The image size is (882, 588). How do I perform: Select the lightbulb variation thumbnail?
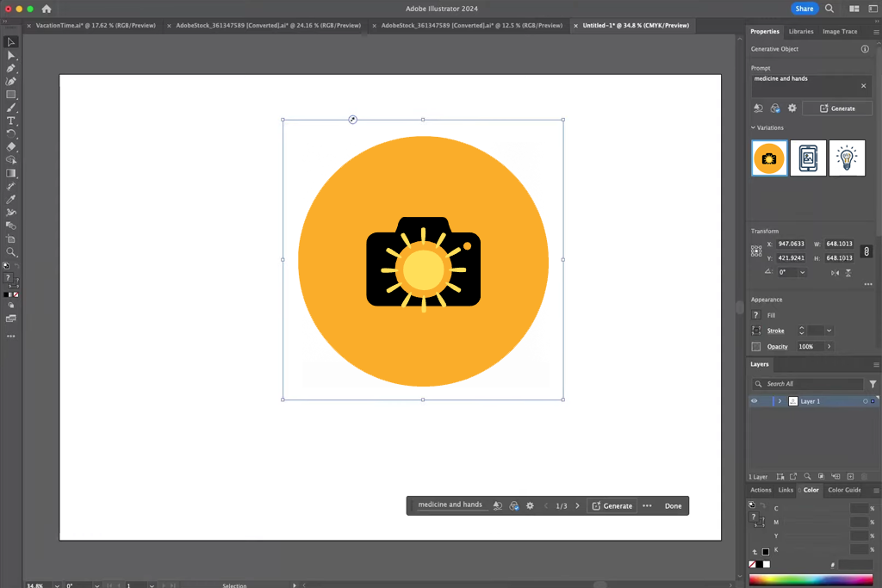coord(847,158)
